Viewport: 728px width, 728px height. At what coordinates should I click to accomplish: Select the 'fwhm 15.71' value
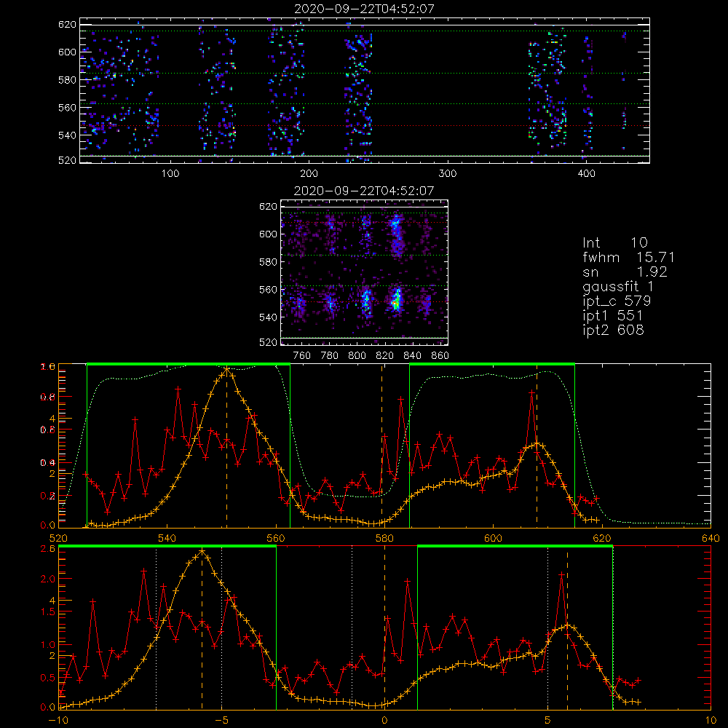[x=629, y=257]
